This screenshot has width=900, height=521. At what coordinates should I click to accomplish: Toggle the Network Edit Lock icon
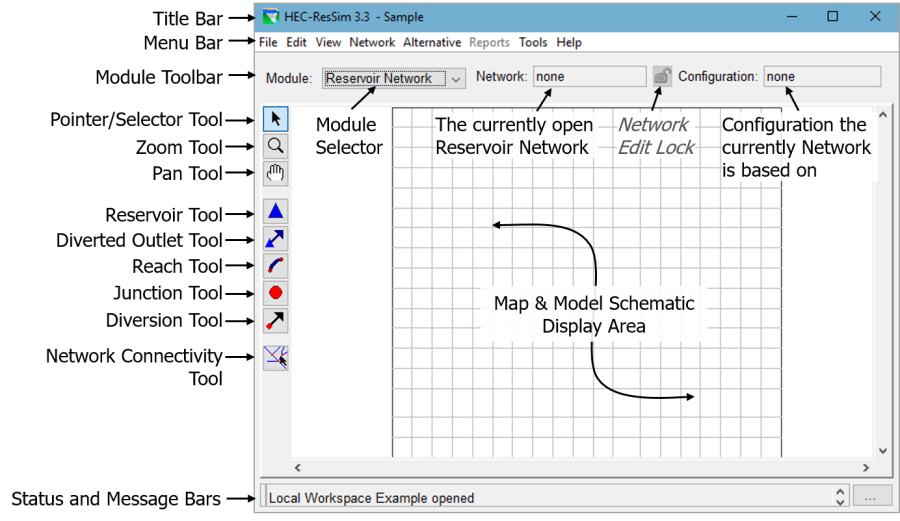[662, 76]
